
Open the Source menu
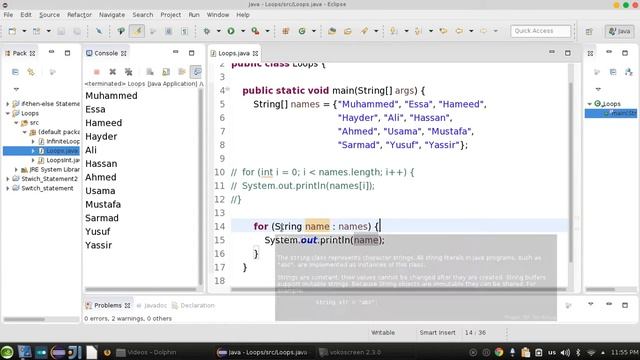49,15
